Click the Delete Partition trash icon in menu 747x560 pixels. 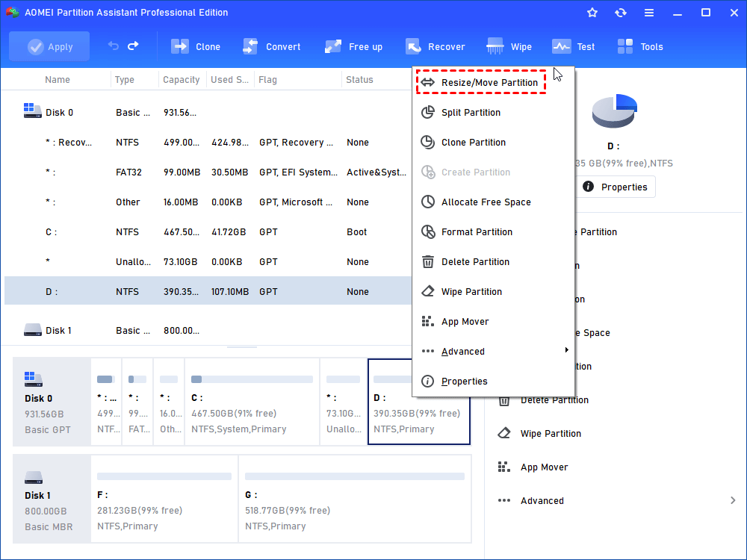[x=428, y=262]
